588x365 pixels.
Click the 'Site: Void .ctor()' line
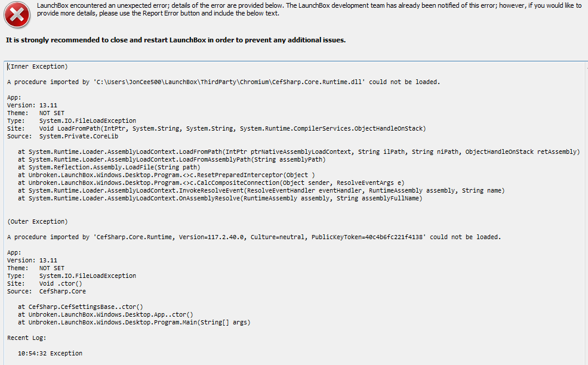pyautogui.click(x=45, y=283)
